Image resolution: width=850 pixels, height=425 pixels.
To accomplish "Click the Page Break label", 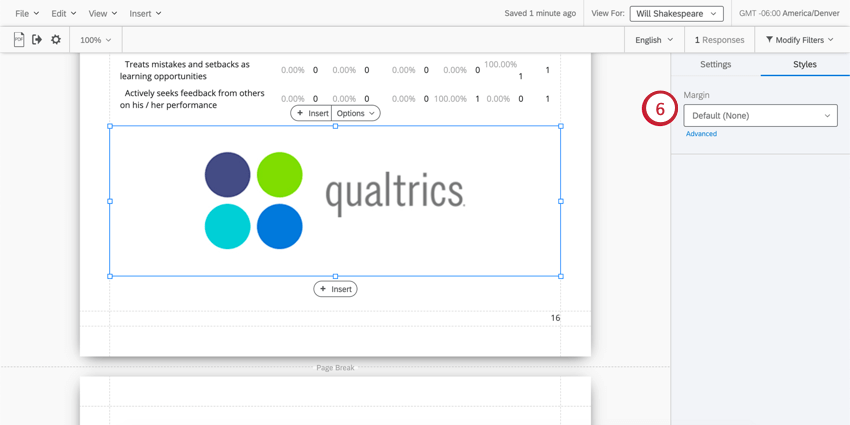I will (336, 368).
